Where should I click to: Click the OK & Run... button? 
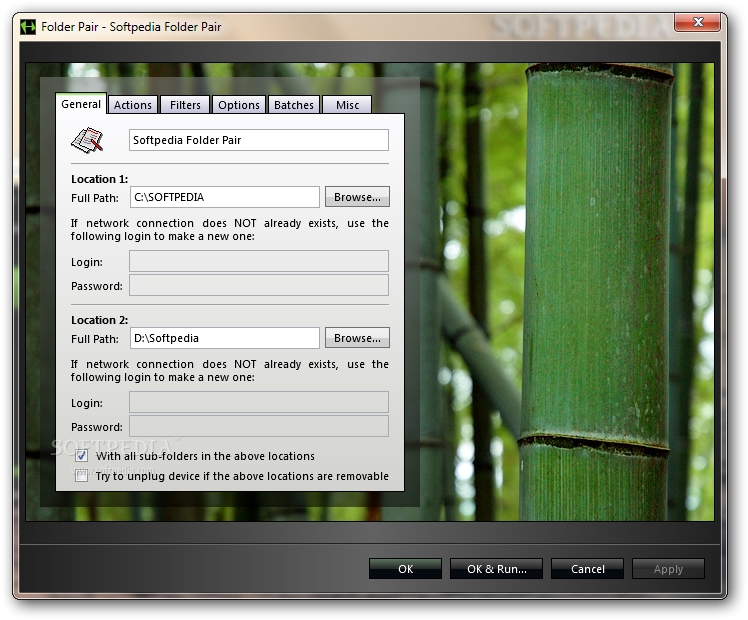[496, 569]
